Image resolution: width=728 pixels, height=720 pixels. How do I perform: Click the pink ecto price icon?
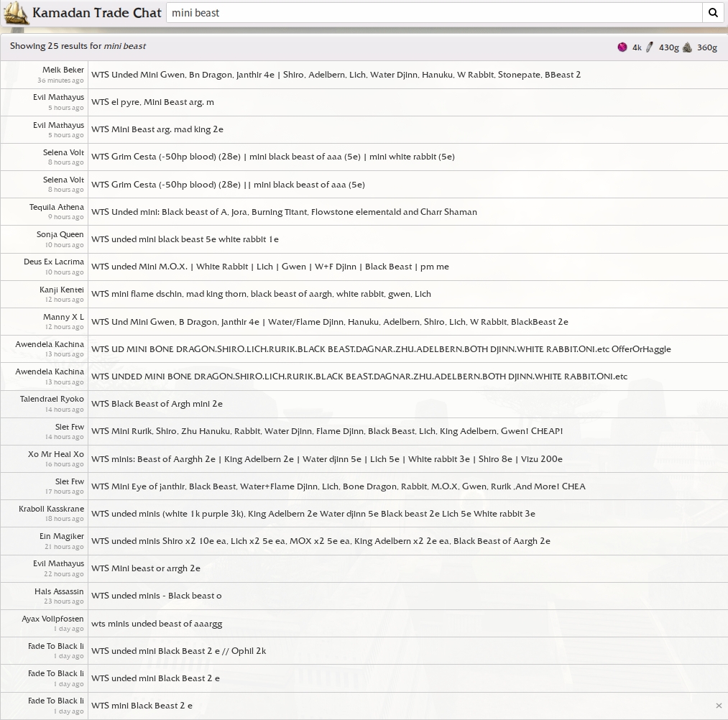(x=622, y=47)
